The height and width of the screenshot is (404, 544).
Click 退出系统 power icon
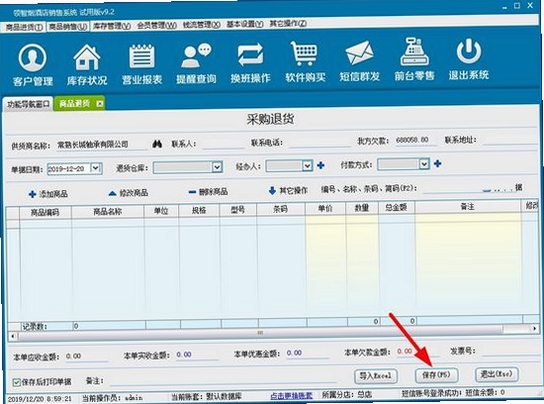[x=469, y=52]
